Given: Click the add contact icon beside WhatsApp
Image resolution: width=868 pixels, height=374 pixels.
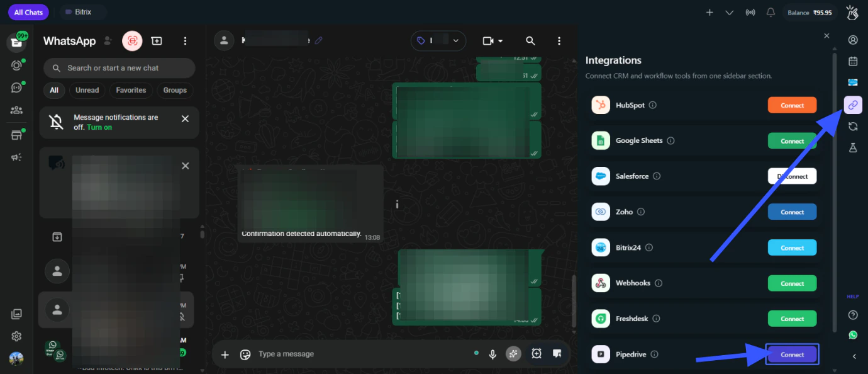Looking at the screenshot, I should tap(108, 41).
